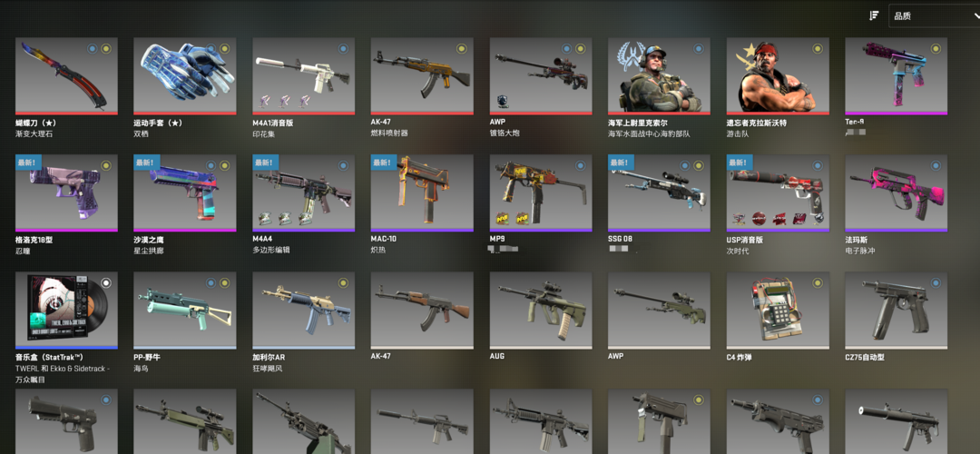Viewport: 980px width, 454px height.
Task: Click the yellow T-side equip icon on AK-47 燃料喷射器
Action: click(461, 48)
